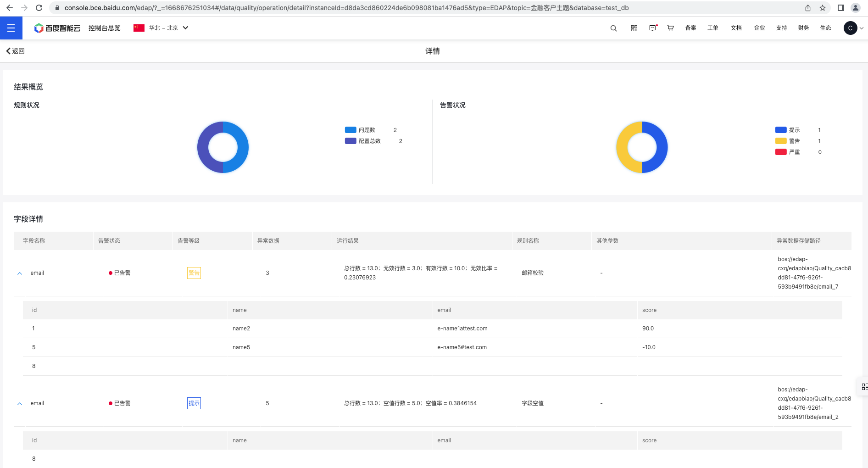This screenshot has height=468, width=868.
Task: Open the messages notification icon
Action: point(652,28)
